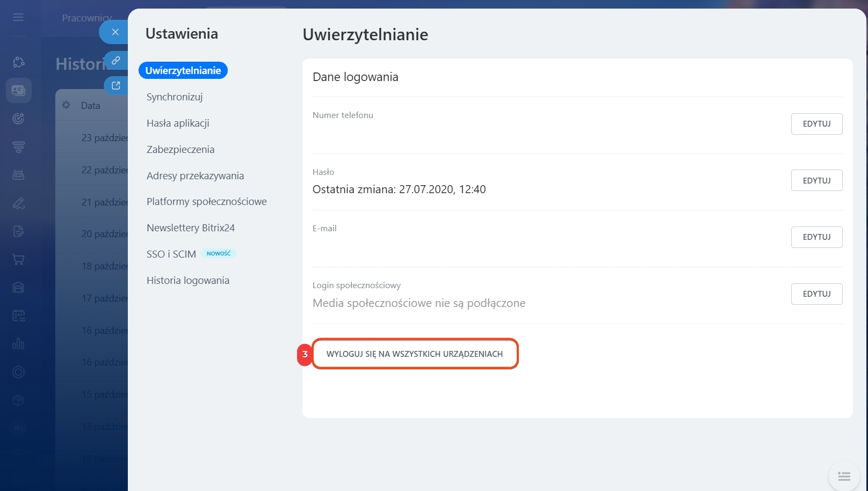Open SSO i SCIM settings
The image size is (868, 491).
[x=171, y=254]
